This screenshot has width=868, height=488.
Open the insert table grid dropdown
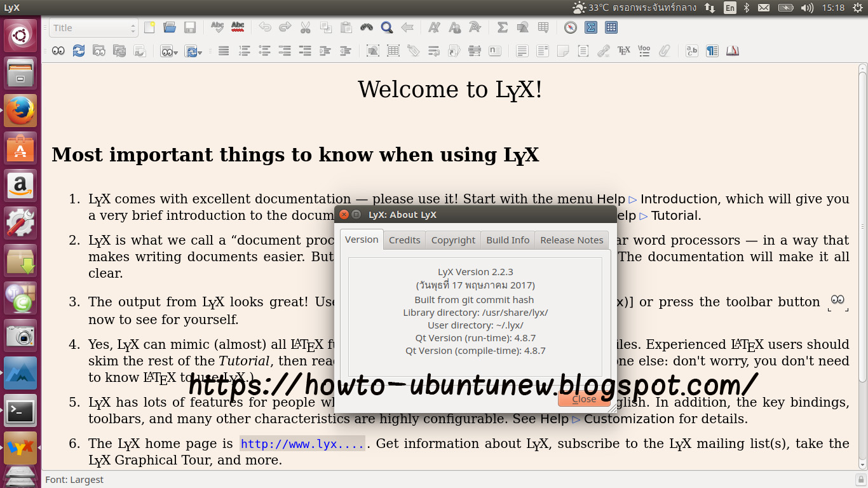point(543,27)
